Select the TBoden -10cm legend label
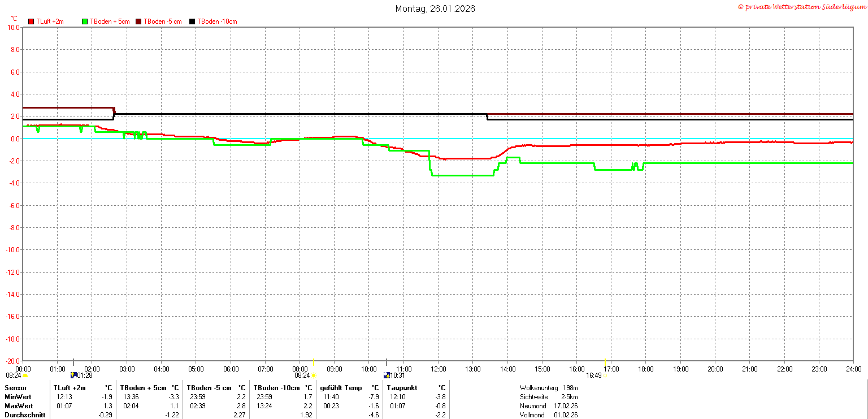Viewport: 868px width, 419px height. click(x=217, y=21)
